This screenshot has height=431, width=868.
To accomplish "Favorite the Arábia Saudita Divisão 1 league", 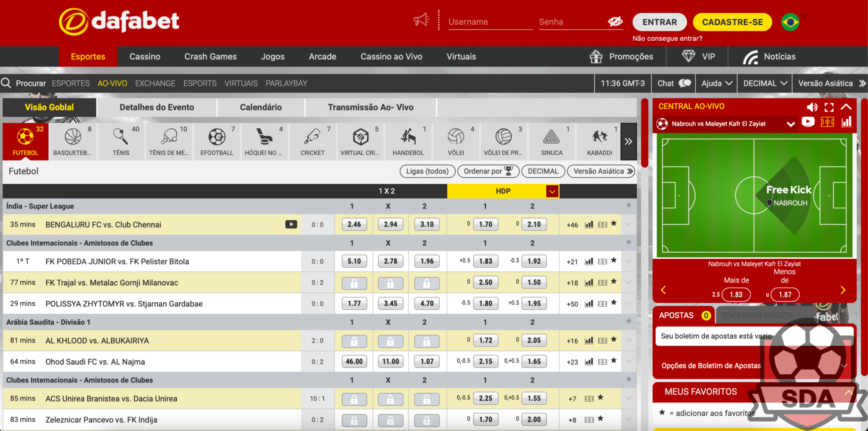I will 629,321.
